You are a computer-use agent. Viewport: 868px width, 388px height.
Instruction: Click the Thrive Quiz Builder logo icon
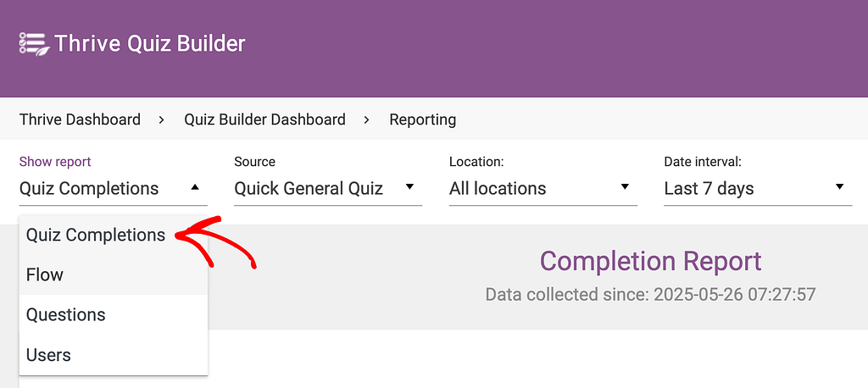pyautogui.click(x=34, y=43)
